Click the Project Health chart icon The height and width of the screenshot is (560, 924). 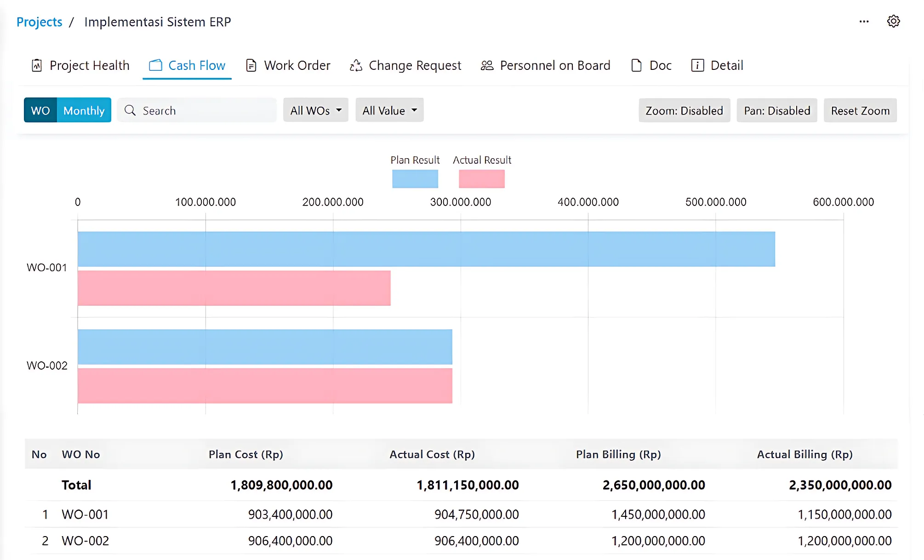pos(37,65)
